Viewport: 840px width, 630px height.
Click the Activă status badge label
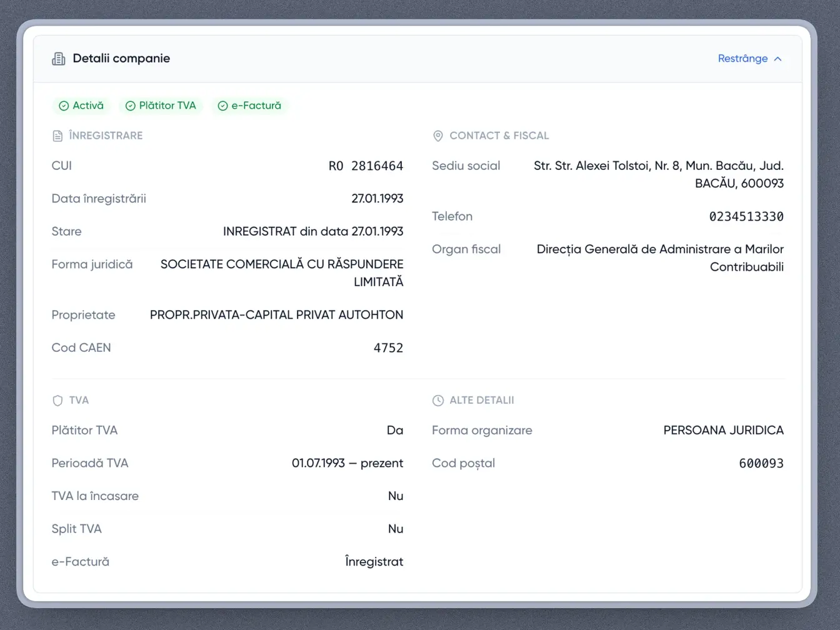(88, 106)
